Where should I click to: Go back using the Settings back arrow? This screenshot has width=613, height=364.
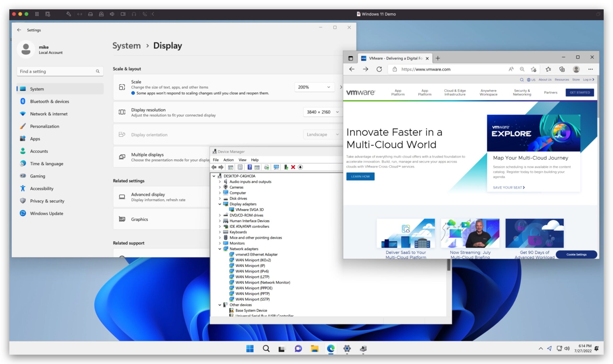[x=19, y=30]
